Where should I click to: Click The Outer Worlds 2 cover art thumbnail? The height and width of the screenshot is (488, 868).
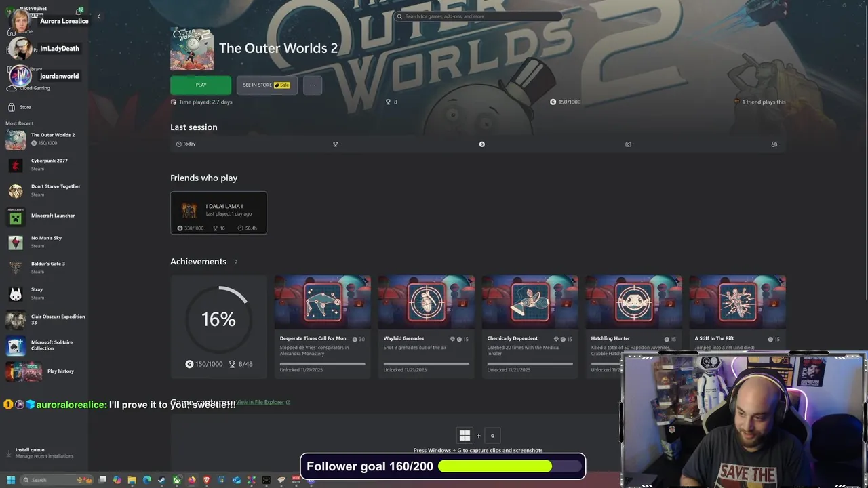192,49
